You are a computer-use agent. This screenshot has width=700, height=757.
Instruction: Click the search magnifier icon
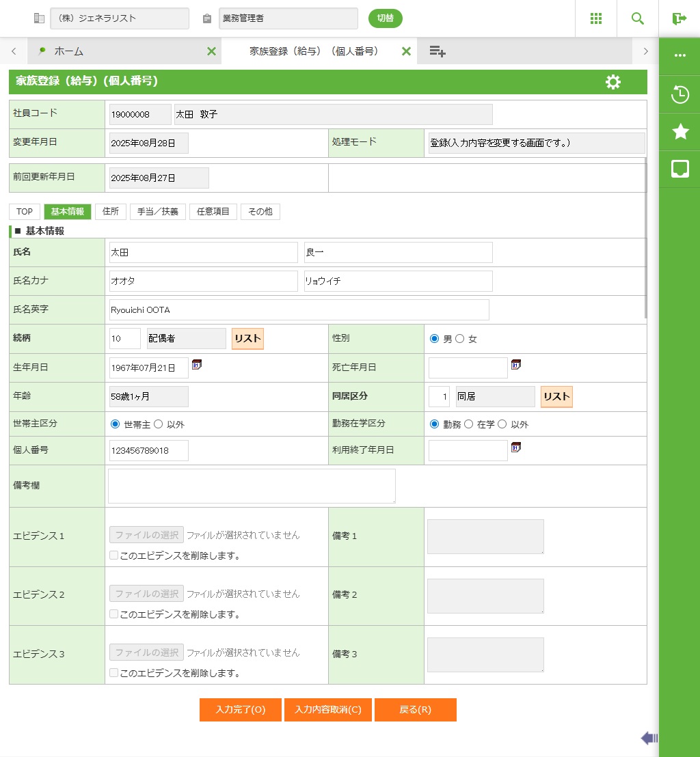(x=637, y=18)
